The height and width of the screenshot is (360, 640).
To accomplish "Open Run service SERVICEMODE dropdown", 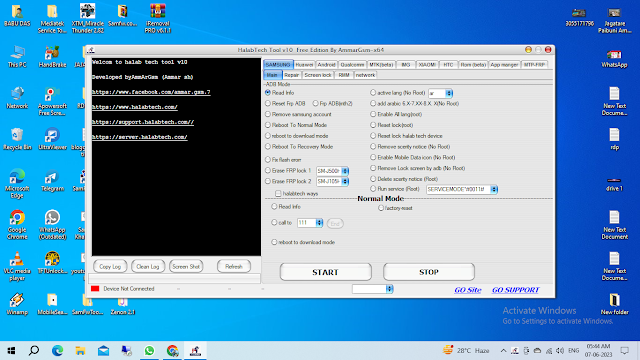I will click(x=494, y=189).
